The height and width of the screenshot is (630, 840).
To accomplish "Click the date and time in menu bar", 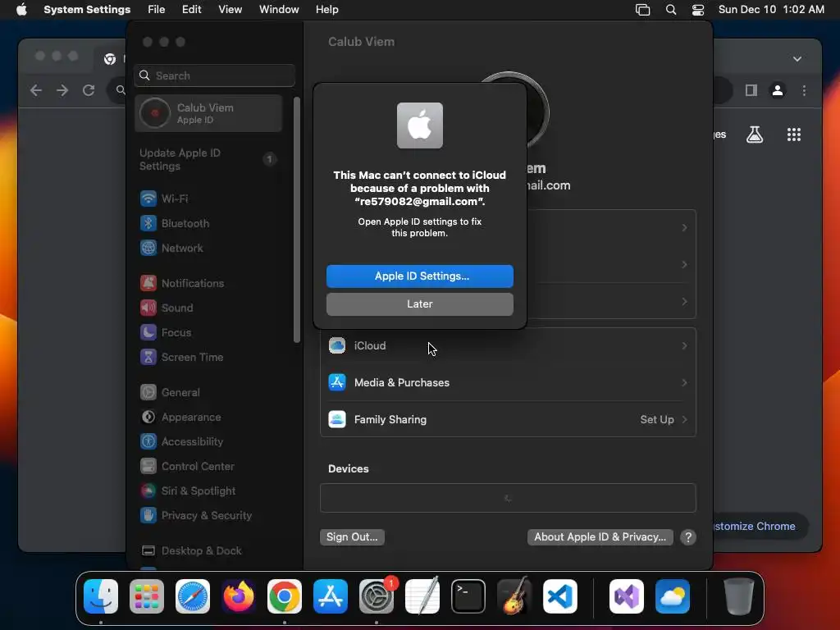I will (x=771, y=10).
